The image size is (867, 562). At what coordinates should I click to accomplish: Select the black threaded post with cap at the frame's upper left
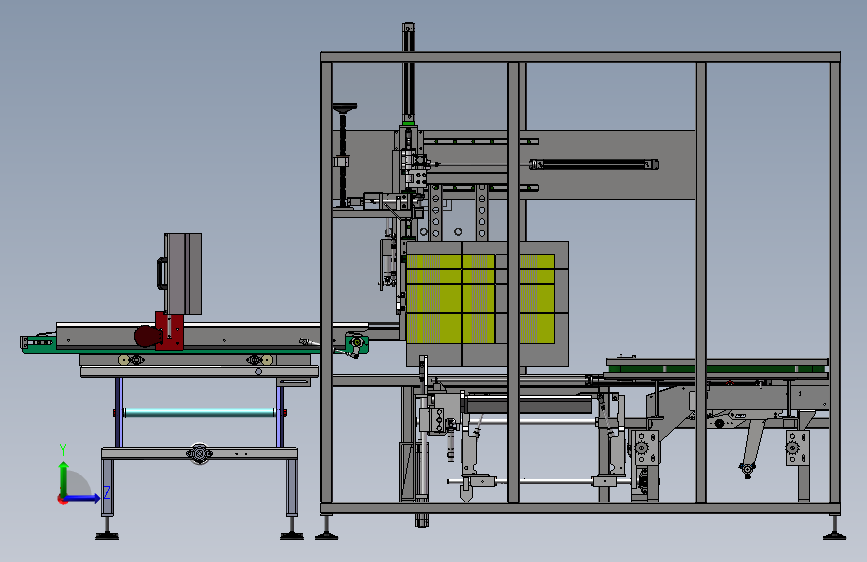click(x=344, y=155)
